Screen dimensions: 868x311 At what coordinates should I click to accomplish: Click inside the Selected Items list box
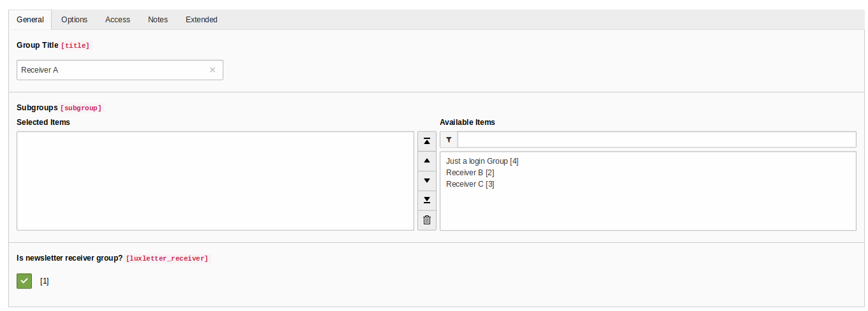[x=215, y=181]
